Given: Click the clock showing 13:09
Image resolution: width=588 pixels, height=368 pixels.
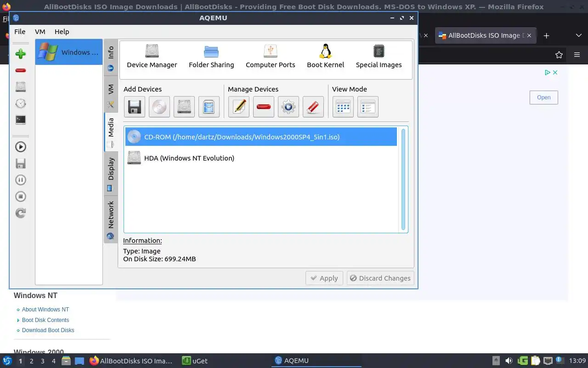Looking at the screenshot, I should point(577,361).
